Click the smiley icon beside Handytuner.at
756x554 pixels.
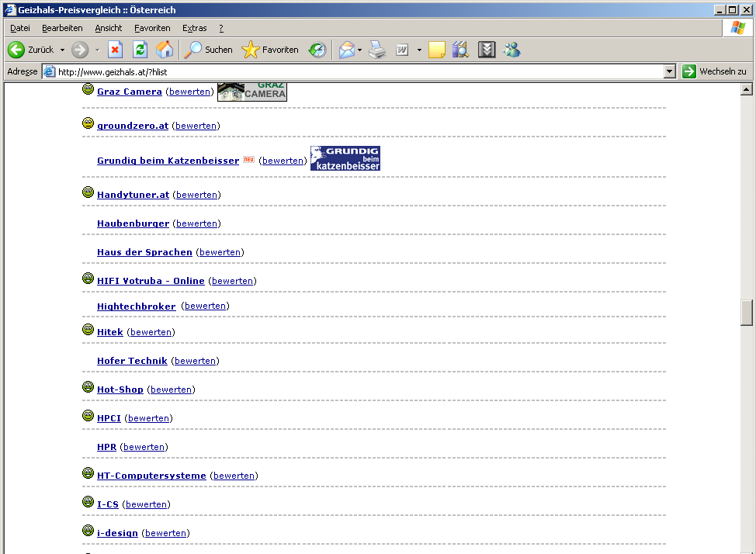click(x=88, y=192)
